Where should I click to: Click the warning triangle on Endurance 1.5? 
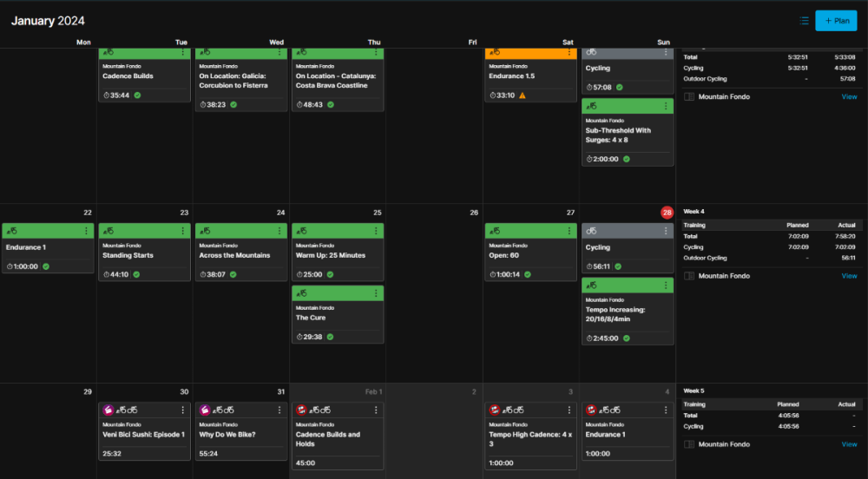(523, 95)
